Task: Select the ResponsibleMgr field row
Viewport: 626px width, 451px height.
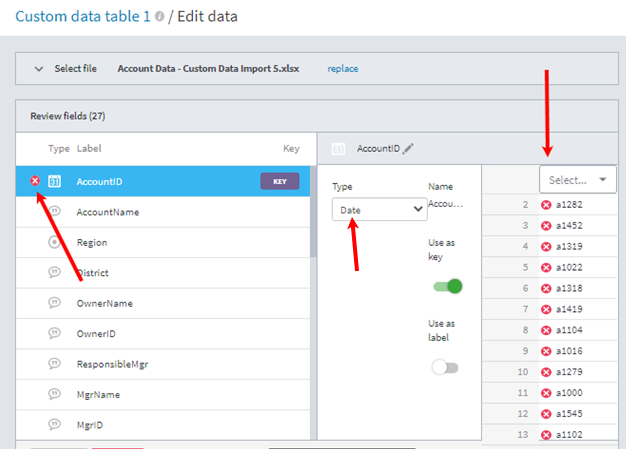Action: click(163, 364)
